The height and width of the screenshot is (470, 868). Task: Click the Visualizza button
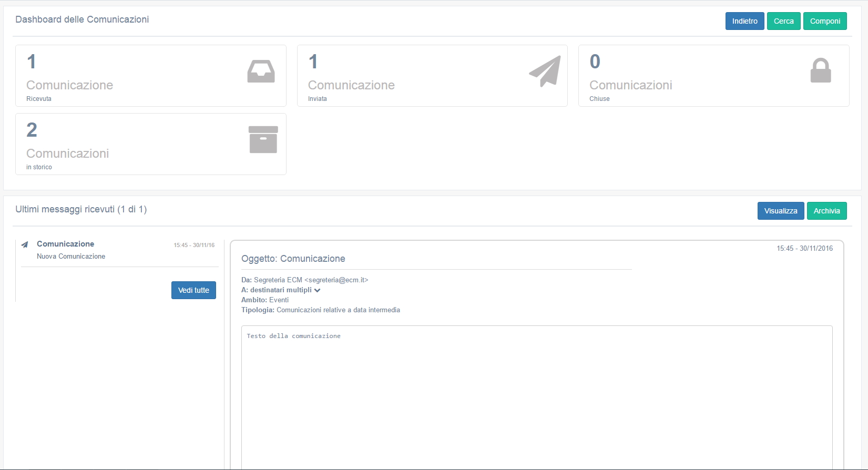pyautogui.click(x=780, y=211)
